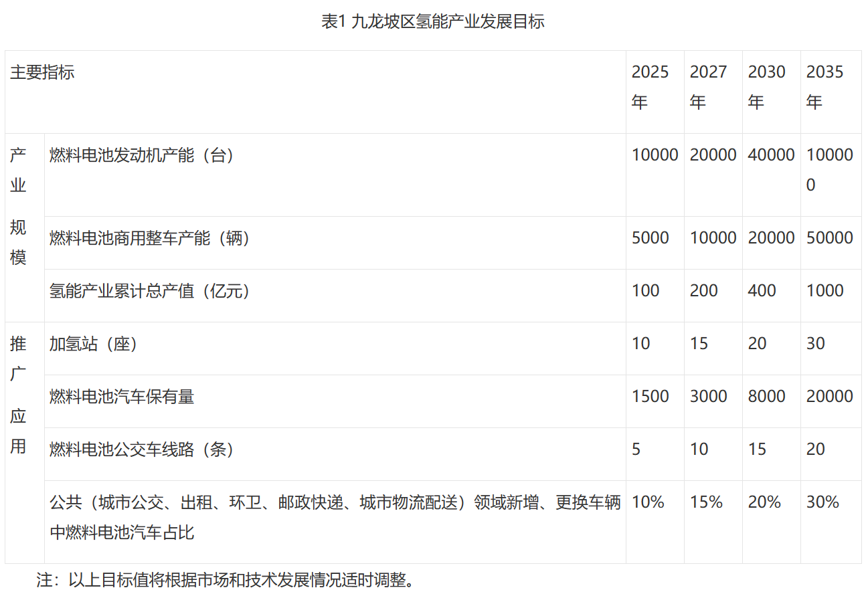
Task: Select the 3000 cell under 2027年
Action: pos(713,401)
